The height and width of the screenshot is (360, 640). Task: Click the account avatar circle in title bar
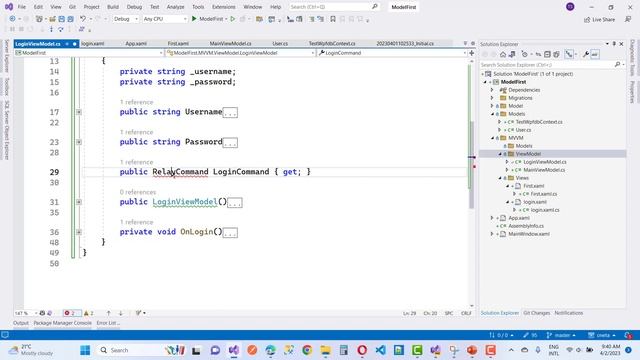[570, 7]
